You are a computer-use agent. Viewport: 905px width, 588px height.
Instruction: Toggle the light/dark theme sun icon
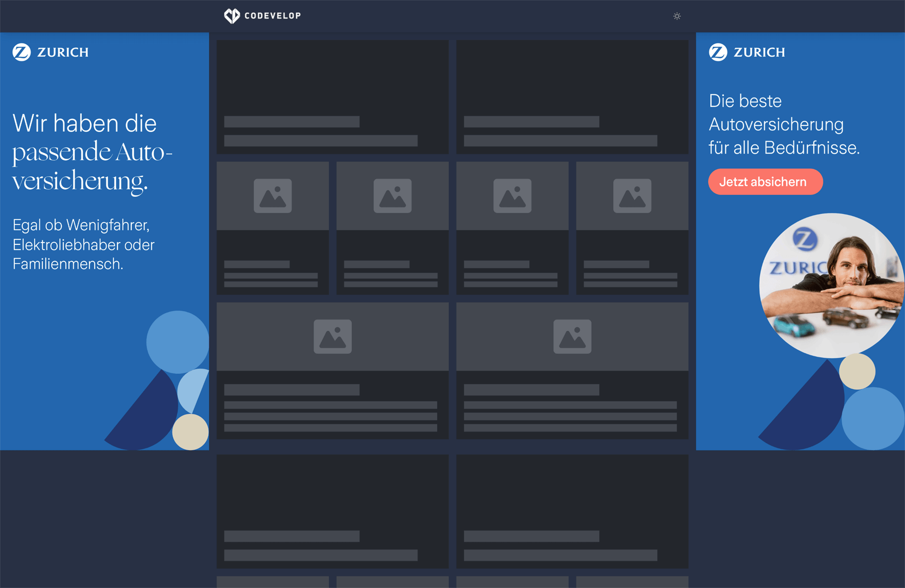[677, 16]
